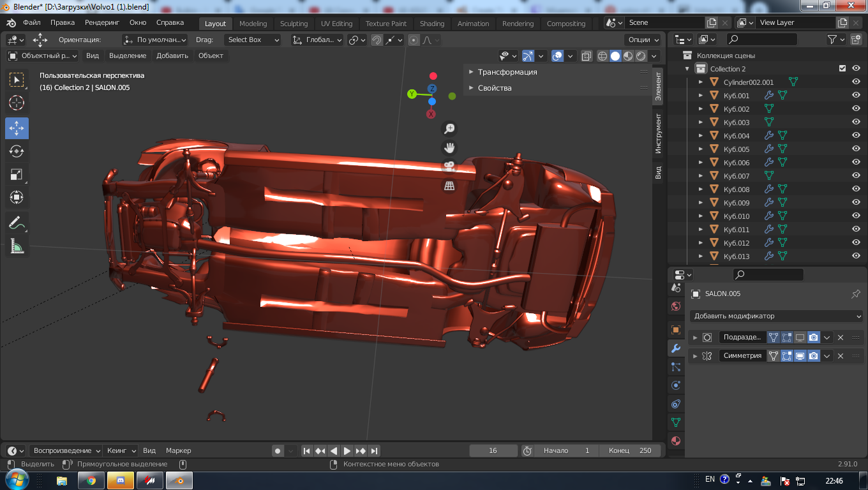Switch to rendered viewport shading
Viewport: 868px width, 490px height.
(x=641, y=56)
